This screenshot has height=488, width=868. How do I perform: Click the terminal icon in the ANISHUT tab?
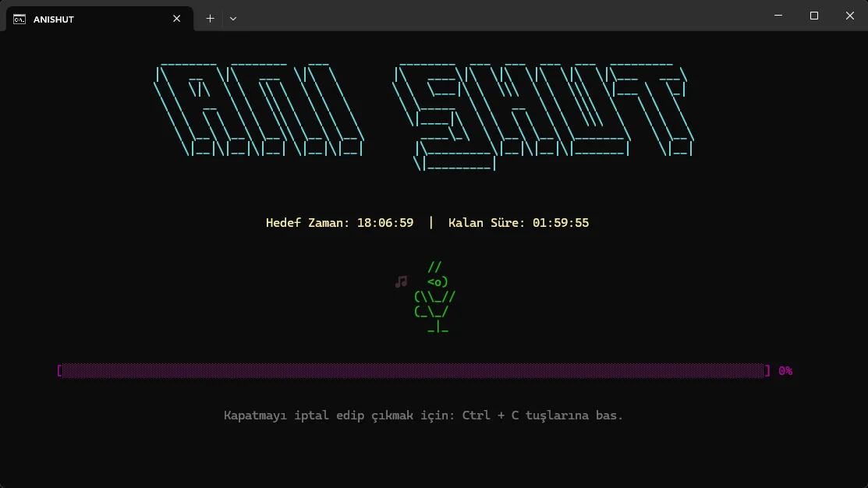pyautogui.click(x=19, y=19)
